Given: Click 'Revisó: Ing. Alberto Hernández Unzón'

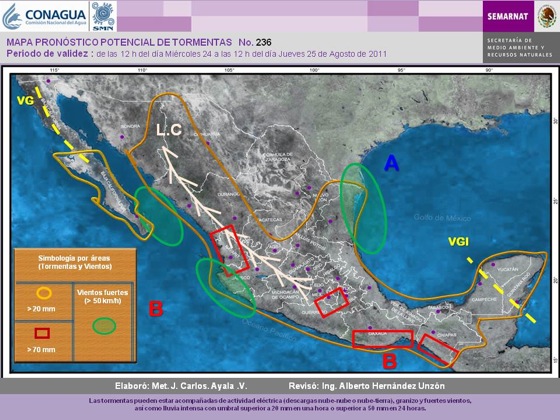Looking at the screenshot, I should [x=367, y=386].
